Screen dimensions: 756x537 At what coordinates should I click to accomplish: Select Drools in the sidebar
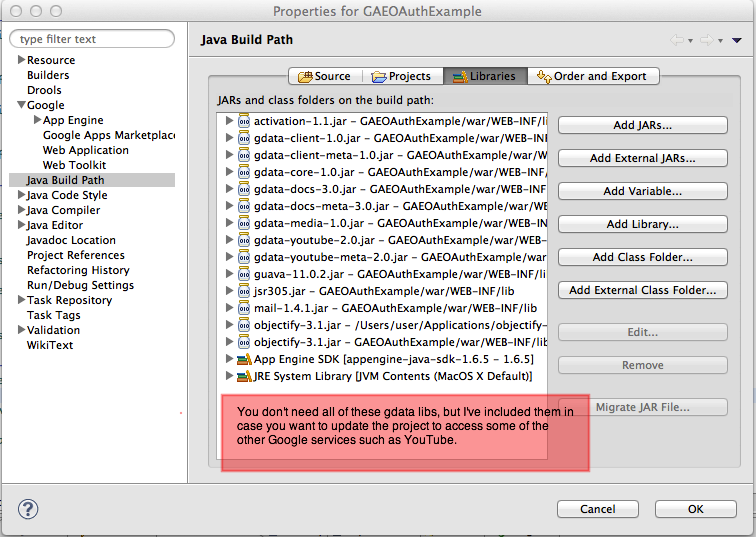click(44, 90)
